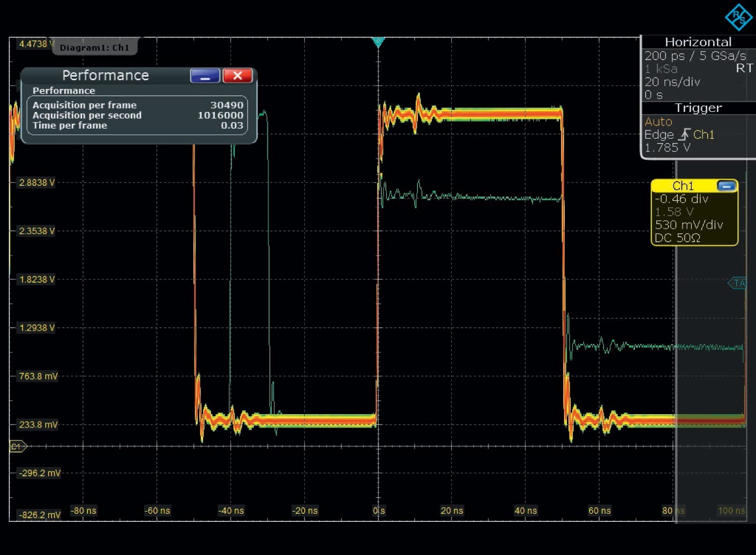This screenshot has height=555, width=756.
Task: Minimize the Ch1 signal icon box
Action: click(x=726, y=186)
